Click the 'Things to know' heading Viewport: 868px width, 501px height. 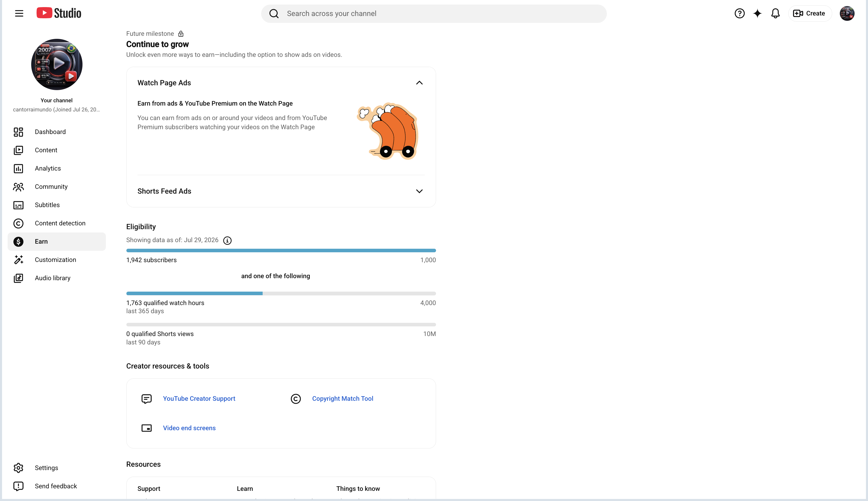pos(358,489)
